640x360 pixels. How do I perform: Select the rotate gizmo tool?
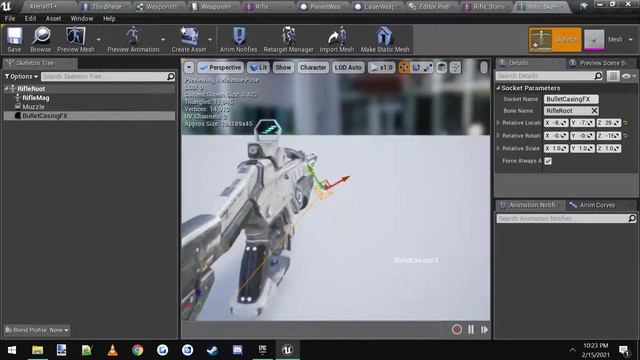coord(416,68)
